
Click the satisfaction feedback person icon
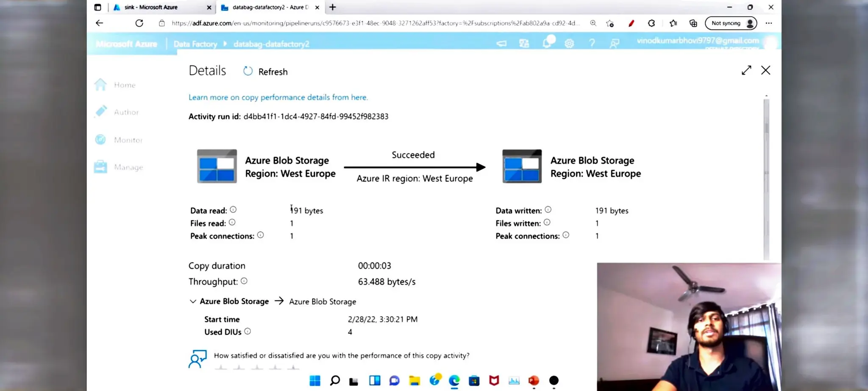tap(198, 359)
